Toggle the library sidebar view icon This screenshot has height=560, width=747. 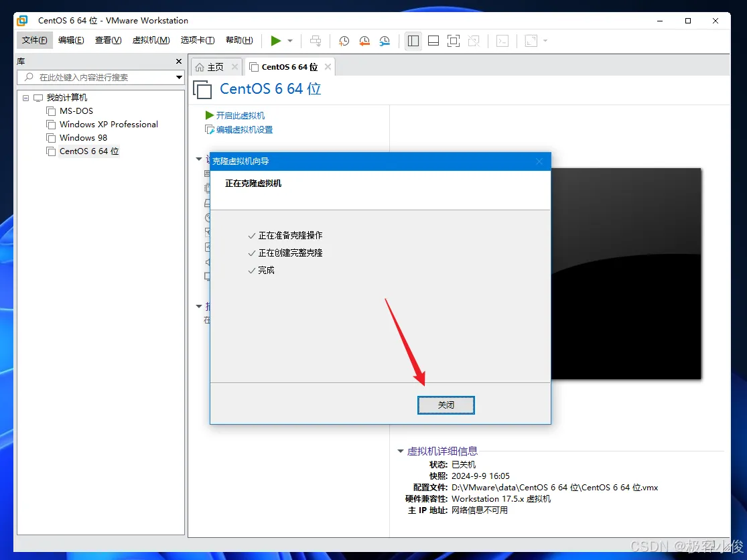(x=413, y=41)
